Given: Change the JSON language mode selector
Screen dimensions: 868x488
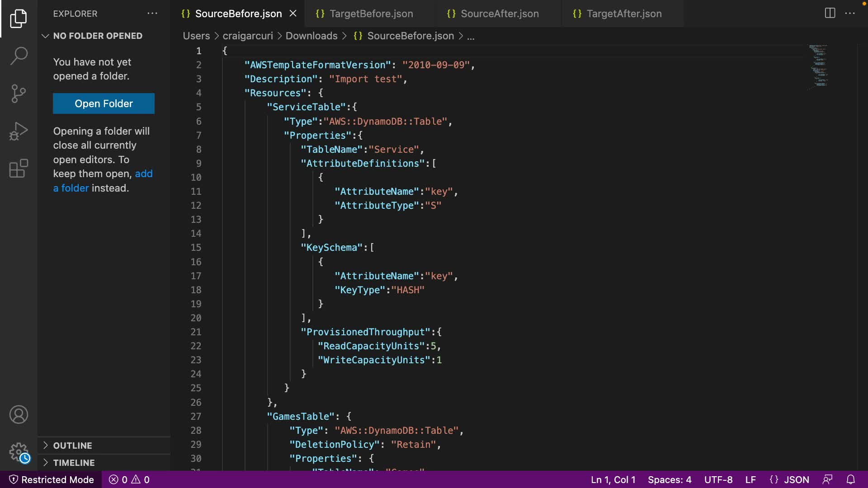Looking at the screenshot, I should click(789, 479).
